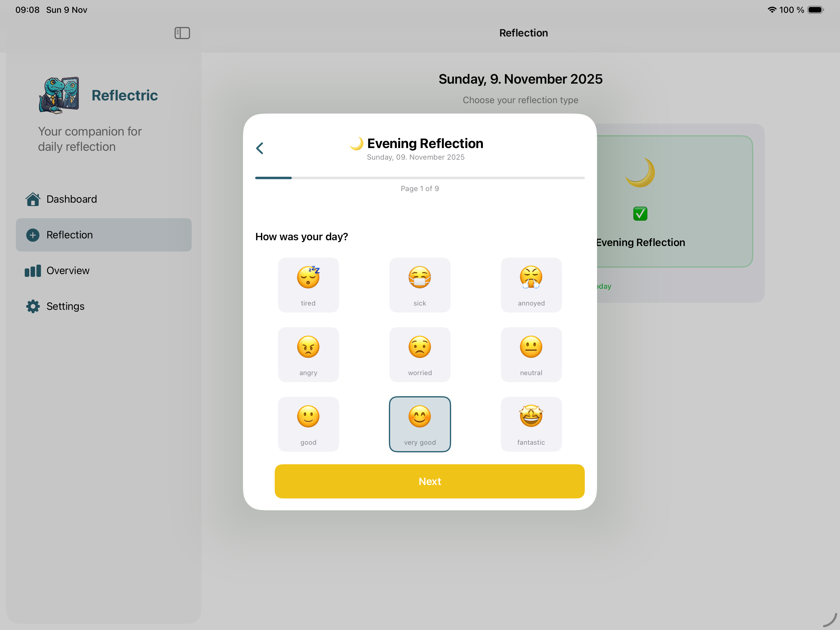Go back with the chevron arrow
This screenshot has height=630, width=840.
click(260, 148)
